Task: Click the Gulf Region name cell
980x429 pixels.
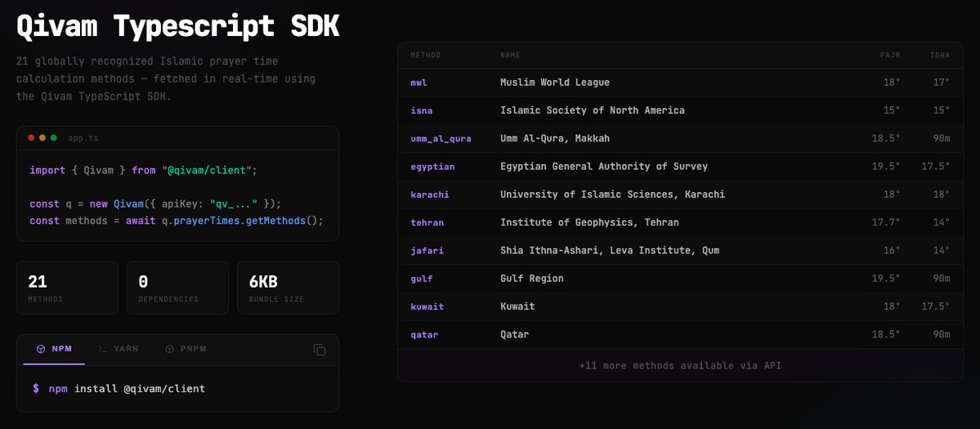Action: (x=532, y=279)
